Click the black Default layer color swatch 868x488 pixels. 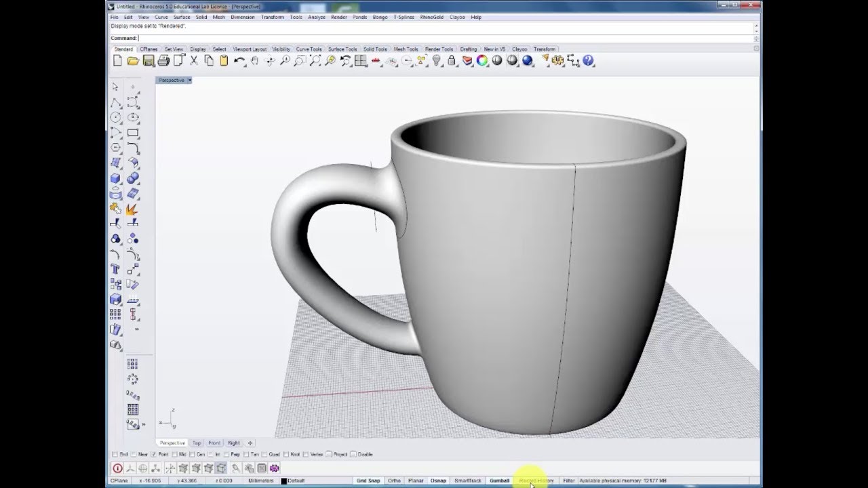[x=284, y=481]
